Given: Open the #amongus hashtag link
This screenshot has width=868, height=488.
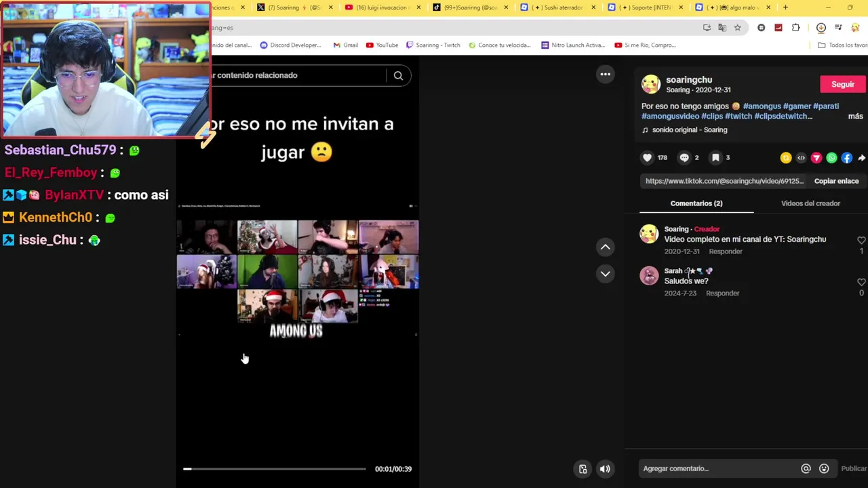Looking at the screenshot, I should (x=762, y=106).
